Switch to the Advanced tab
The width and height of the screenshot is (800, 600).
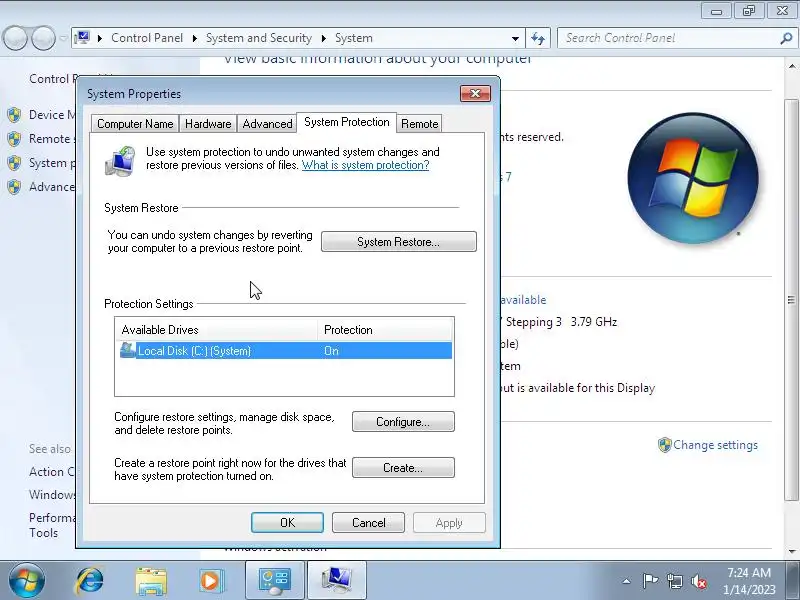[267, 124]
